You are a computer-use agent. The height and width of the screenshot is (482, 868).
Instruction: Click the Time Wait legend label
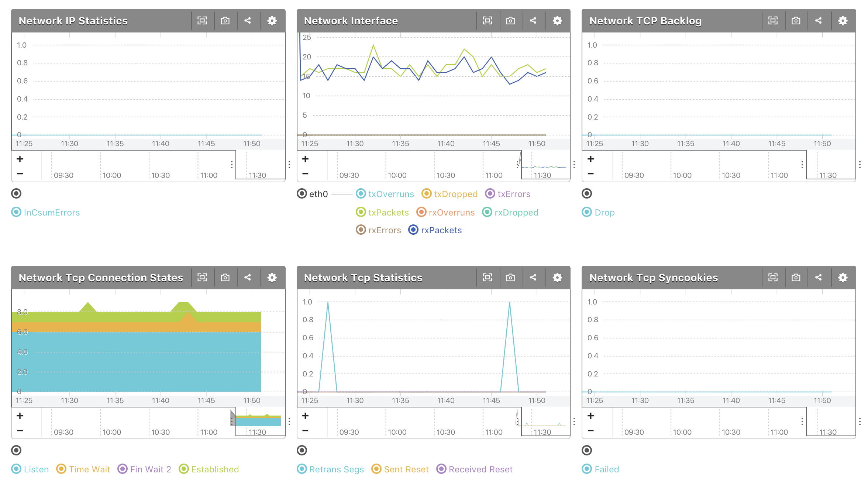[x=89, y=469]
